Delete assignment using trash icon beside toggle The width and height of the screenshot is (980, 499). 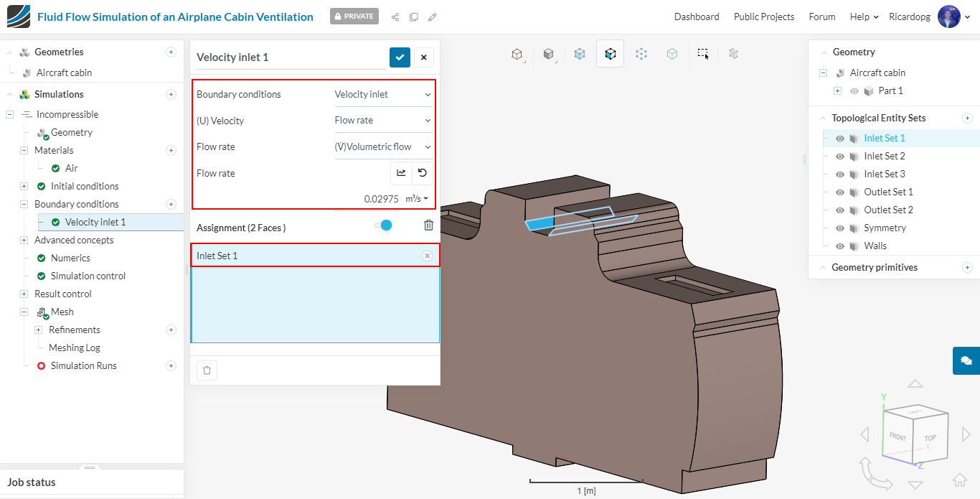tap(428, 225)
